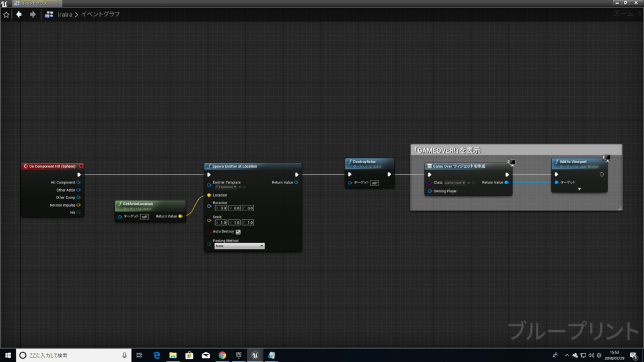Open the Game Over Class dropdown
The height and width of the screenshot is (362, 644).
[x=455, y=183]
